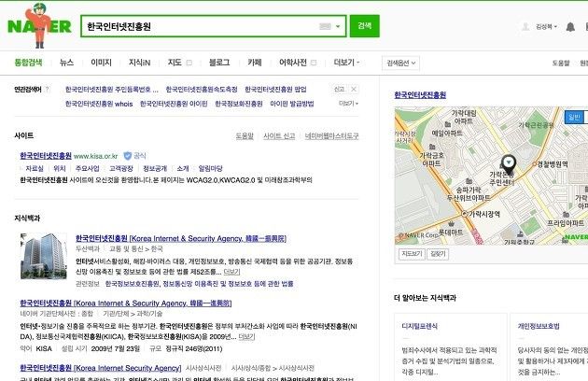
Task: Open the 위치 sitelink
Action: 60,168
